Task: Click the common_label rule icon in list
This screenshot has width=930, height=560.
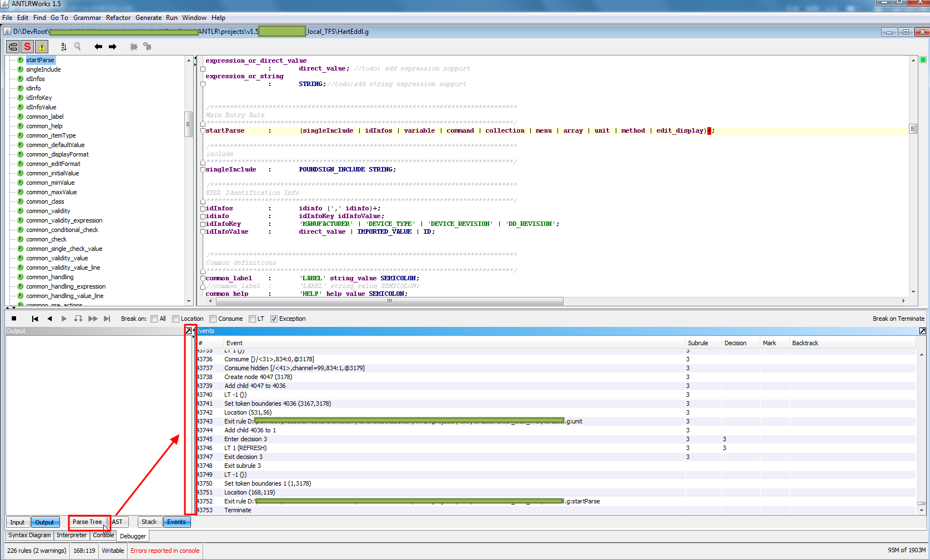Action: 21,117
